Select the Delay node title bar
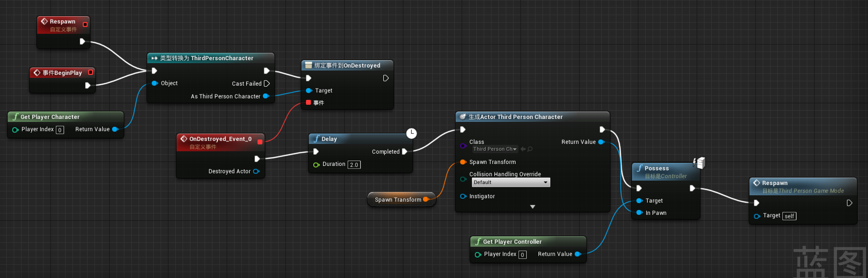This screenshot has height=278, width=868. (360, 139)
